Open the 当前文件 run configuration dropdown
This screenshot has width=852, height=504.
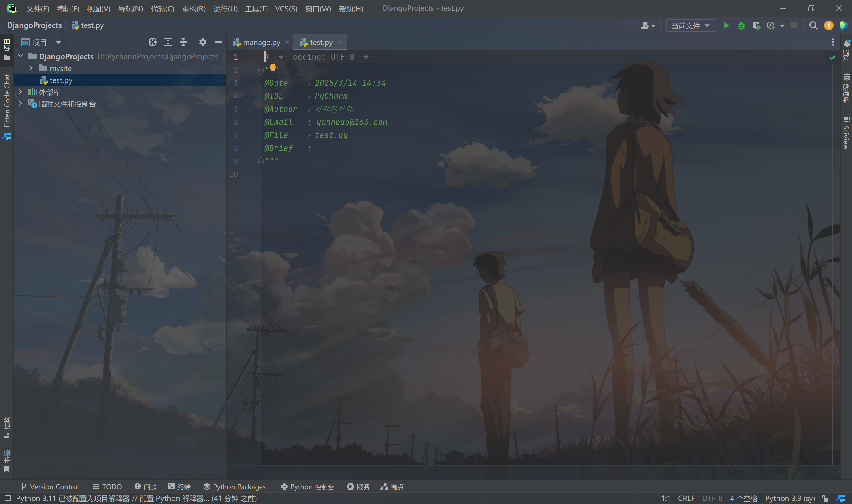pos(690,25)
